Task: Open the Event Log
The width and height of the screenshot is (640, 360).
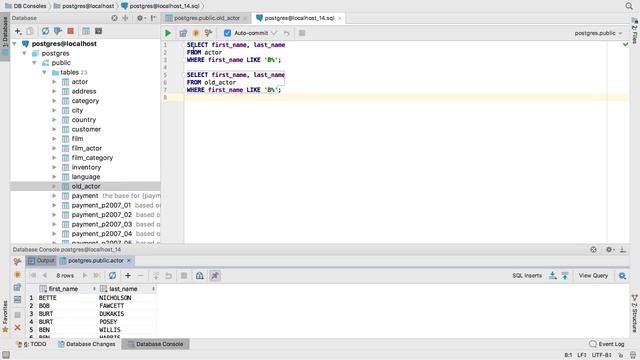Action: [607, 344]
